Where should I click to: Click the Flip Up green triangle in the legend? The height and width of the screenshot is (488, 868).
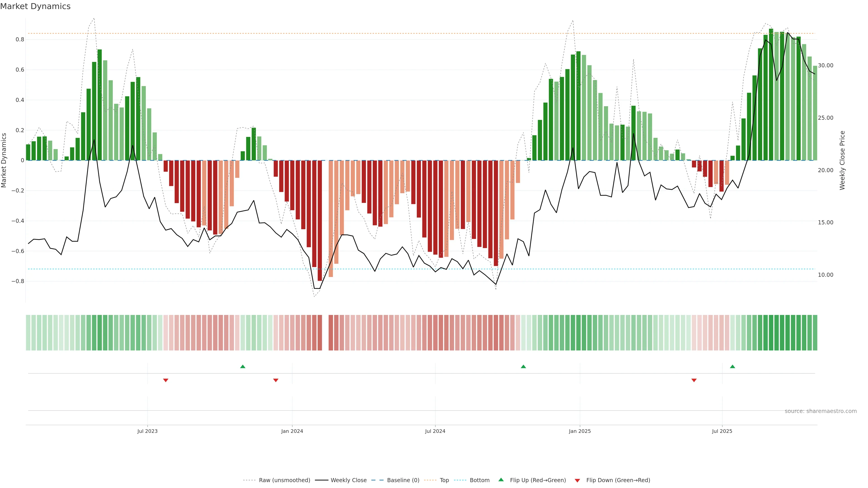[501, 480]
